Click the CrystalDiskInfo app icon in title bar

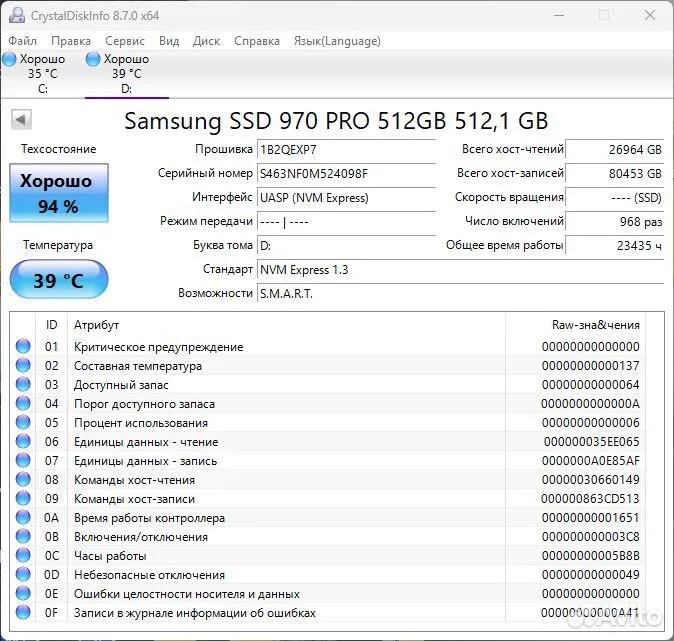14,15
